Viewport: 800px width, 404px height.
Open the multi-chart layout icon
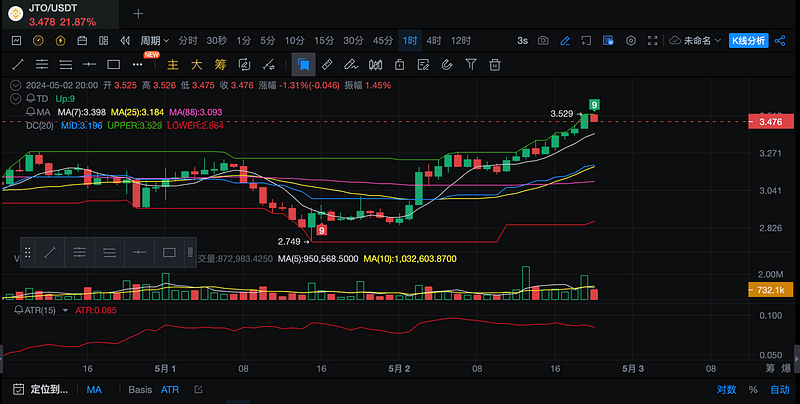(x=104, y=41)
